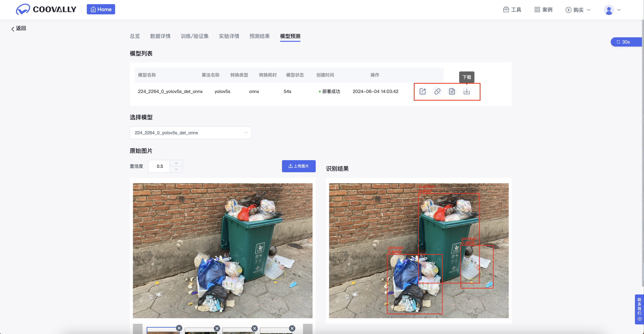The image size is (644, 334).
Task: Switch to the 预测结果 tab
Action: coord(260,36)
